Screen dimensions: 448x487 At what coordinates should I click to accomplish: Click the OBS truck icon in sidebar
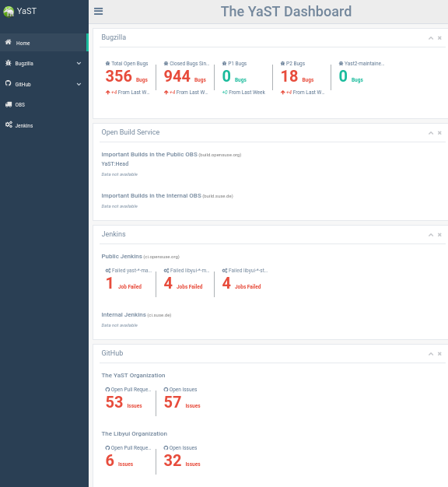[9, 104]
